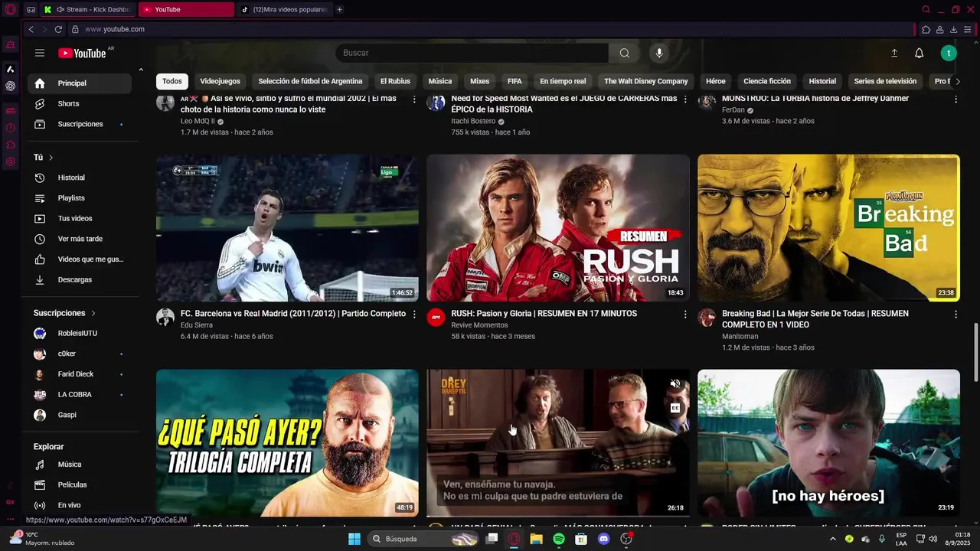Open options for FC. Barcelona vs Real Madrid video
This screenshot has height=551, width=980.
coord(415,315)
